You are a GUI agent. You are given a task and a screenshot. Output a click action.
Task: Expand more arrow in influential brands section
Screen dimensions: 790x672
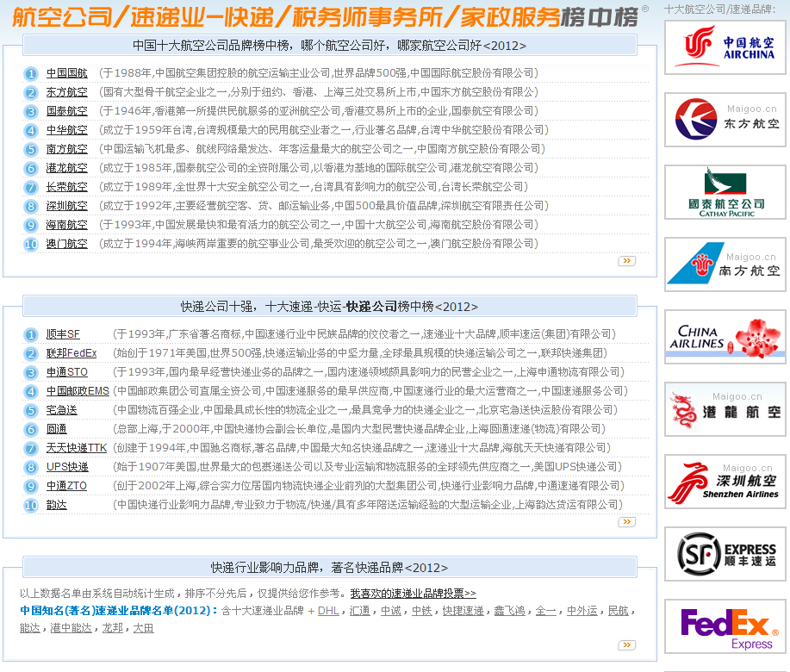click(x=626, y=644)
